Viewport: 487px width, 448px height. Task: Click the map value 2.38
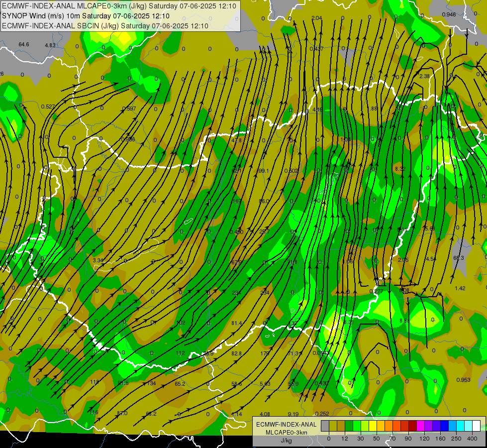(424, 76)
